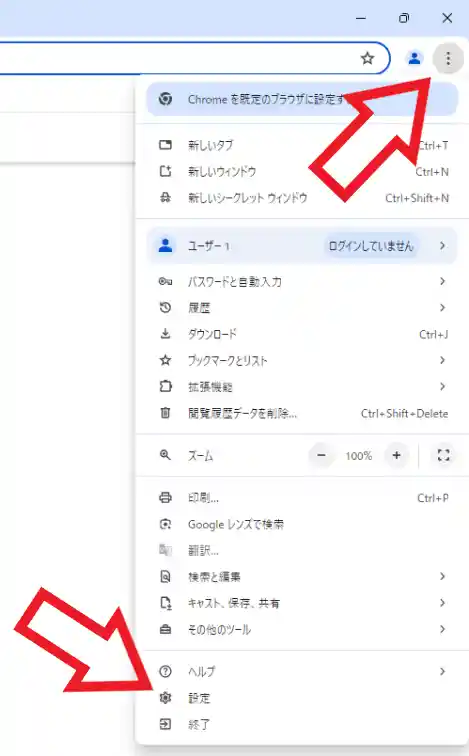Open the profile avatar icon in toolbar
This screenshot has width=469, height=756.
click(x=414, y=58)
